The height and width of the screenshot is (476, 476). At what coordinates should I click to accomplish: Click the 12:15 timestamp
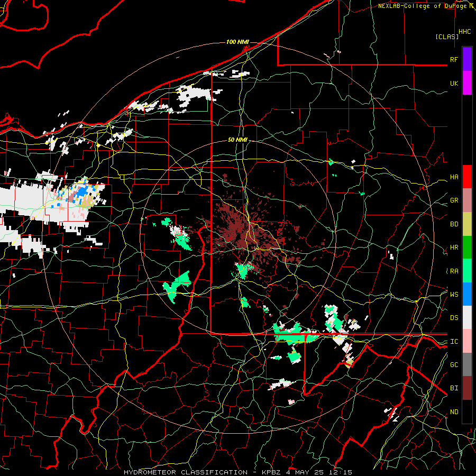click(342, 472)
